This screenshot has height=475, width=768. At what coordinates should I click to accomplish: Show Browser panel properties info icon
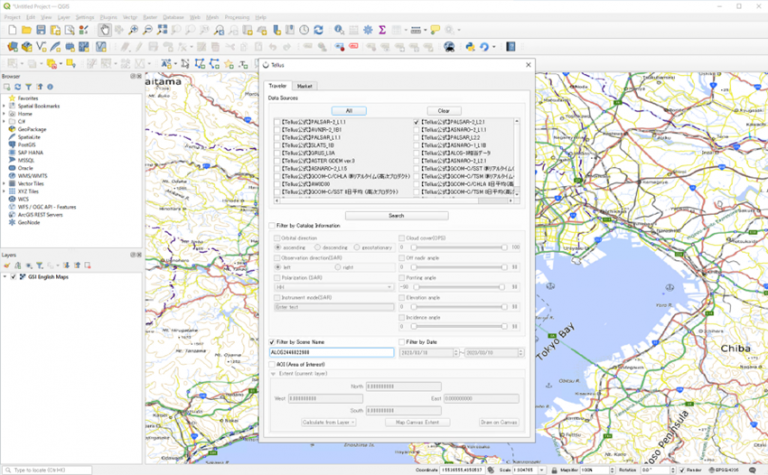coord(50,87)
